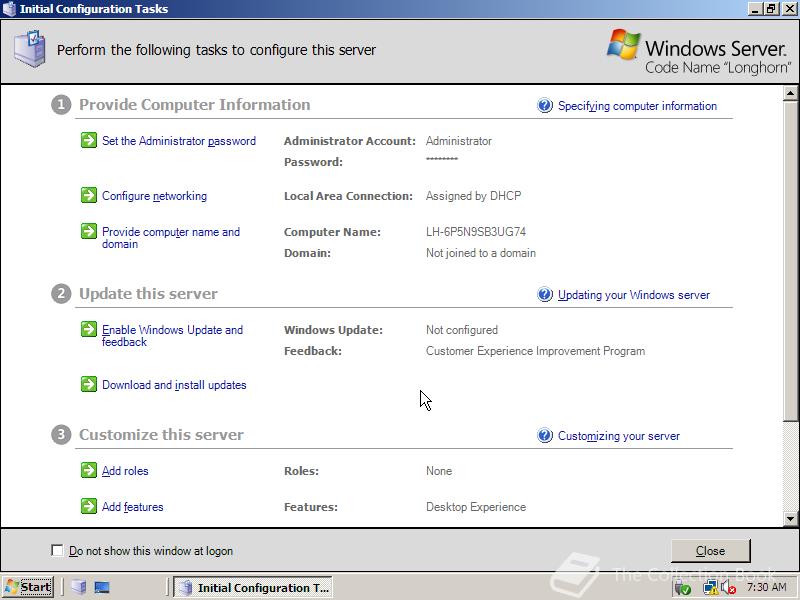Viewport: 800px width, 600px height.
Task: Open the Start menu
Action: click(28, 587)
